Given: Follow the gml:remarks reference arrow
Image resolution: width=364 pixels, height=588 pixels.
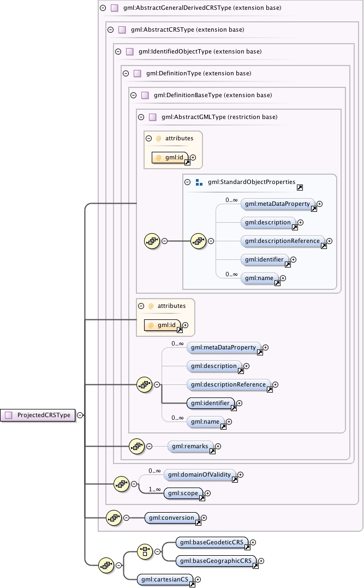Looking at the screenshot, I should tap(212, 451).
